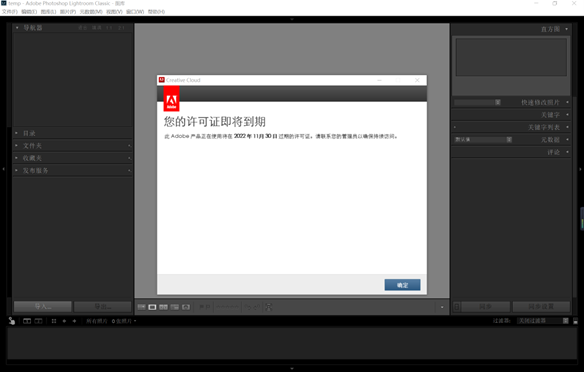Select Loupe view icon in toolbar
This screenshot has height=372, width=584.
click(152, 307)
